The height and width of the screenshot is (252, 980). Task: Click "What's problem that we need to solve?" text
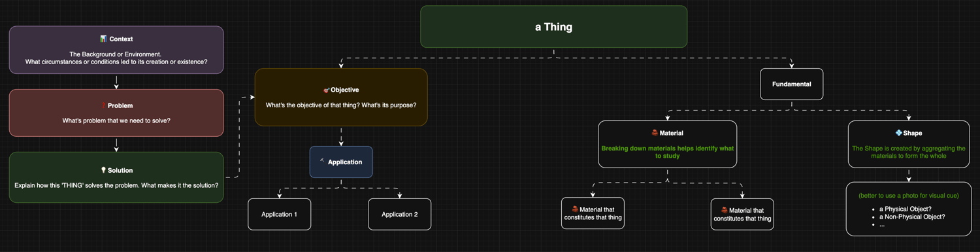click(116, 120)
